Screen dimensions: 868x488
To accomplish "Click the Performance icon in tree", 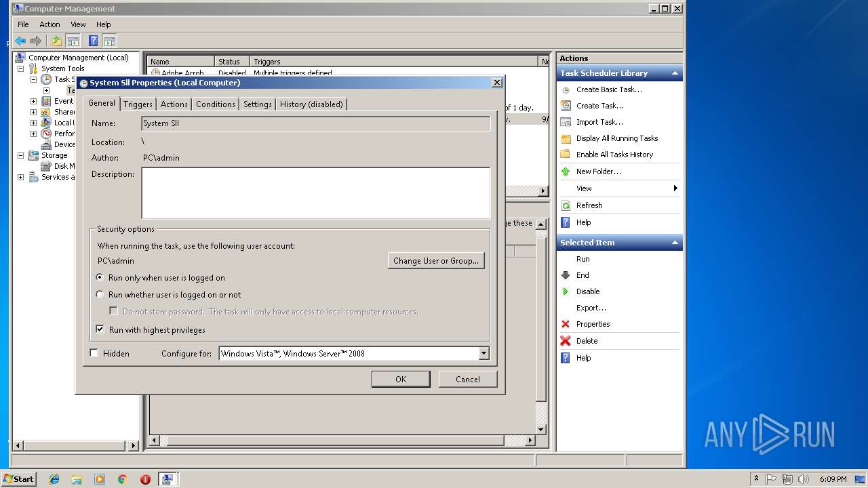I will pos(46,134).
